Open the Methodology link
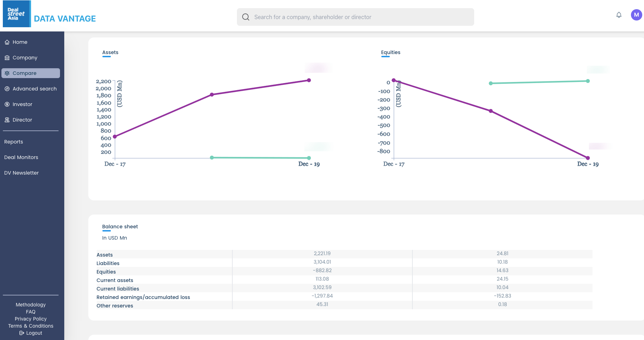 coord(31,305)
